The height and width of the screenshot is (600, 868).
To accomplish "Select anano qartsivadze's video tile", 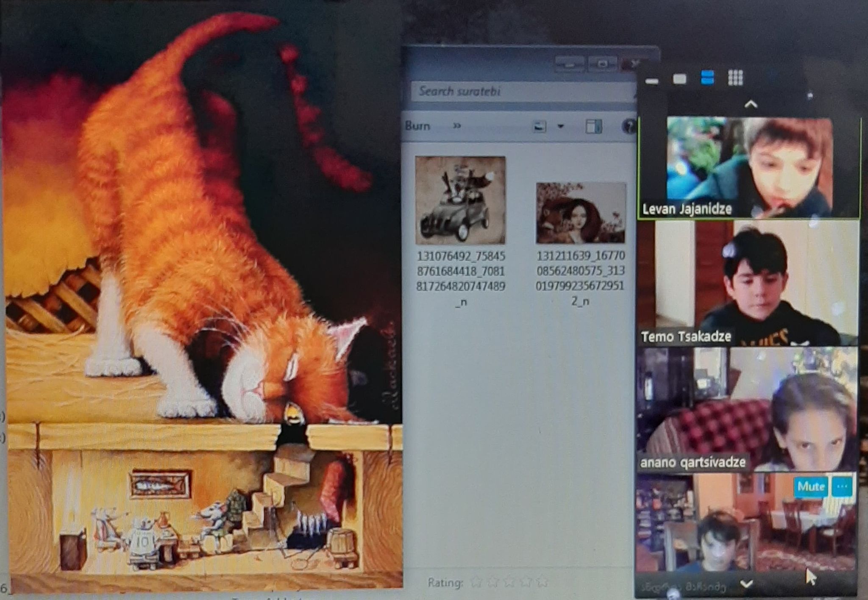I will (x=748, y=409).
